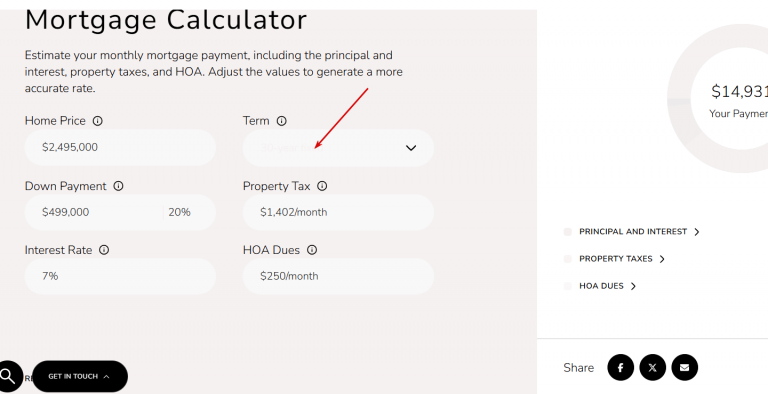Share via the Facebook icon
Image resolution: width=768 pixels, height=394 pixels.
tap(621, 368)
